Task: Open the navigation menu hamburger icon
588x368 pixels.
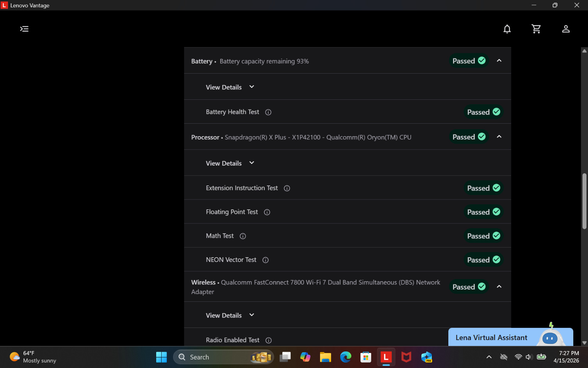Action: tap(24, 29)
